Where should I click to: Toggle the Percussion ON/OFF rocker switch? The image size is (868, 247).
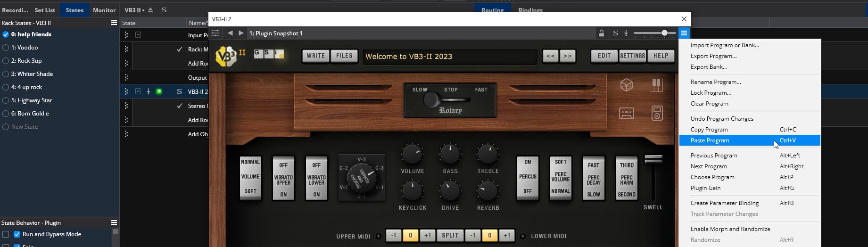click(528, 177)
